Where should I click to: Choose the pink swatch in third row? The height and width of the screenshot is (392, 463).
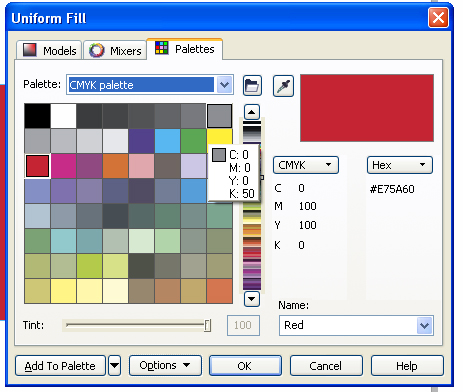pos(141,166)
